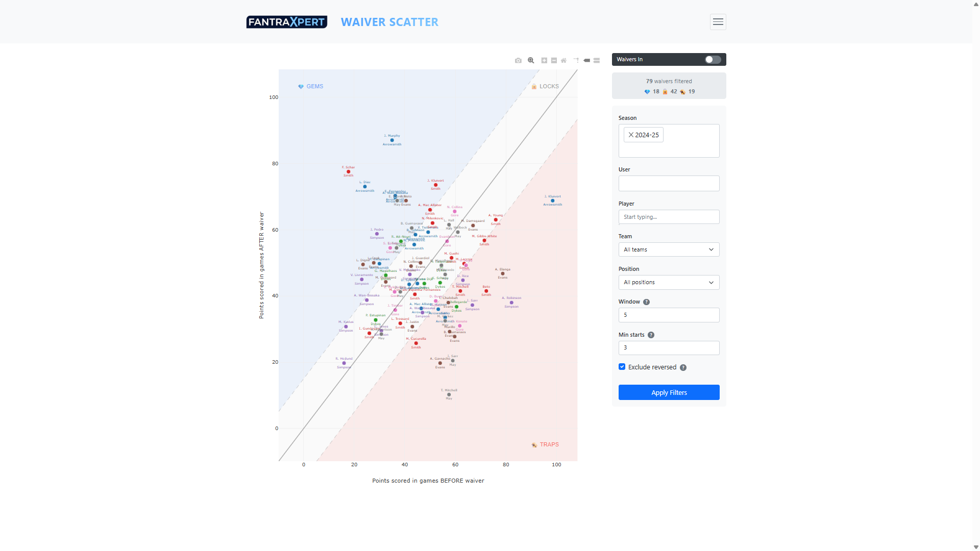Remove the 2024-25 season tag
Image resolution: width=980 pixels, height=551 pixels.
click(631, 135)
